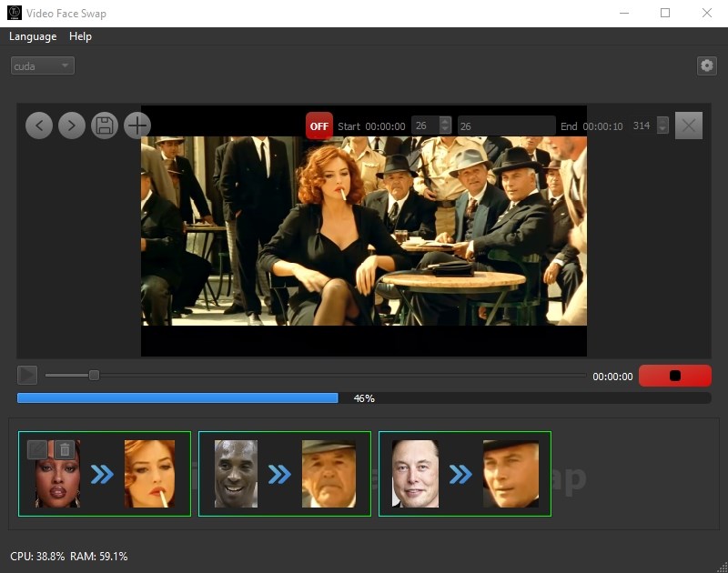Click the previous frame arrow icon
This screenshot has width=728, height=573.
tap(38, 126)
